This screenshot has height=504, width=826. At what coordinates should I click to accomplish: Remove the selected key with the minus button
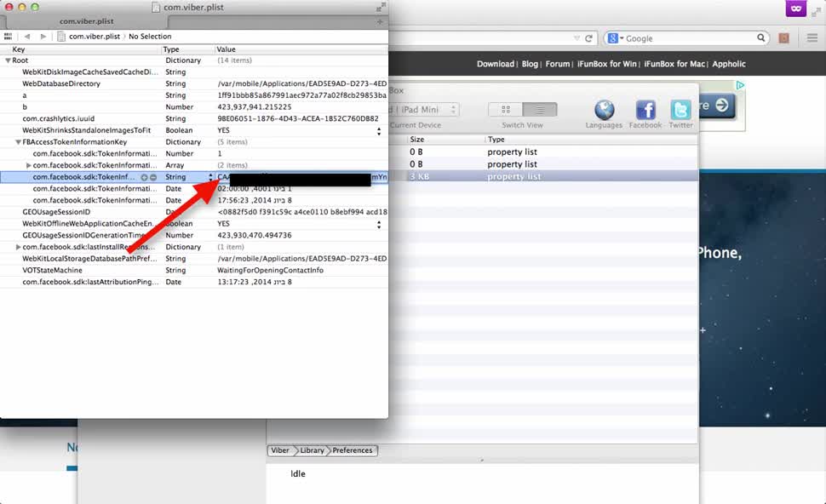point(152,177)
